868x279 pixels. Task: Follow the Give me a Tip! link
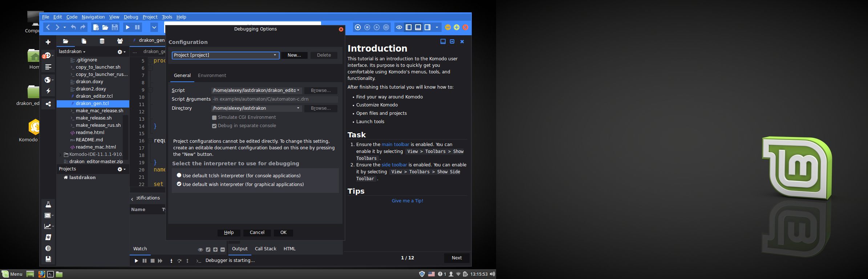click(x=407, y=201)
